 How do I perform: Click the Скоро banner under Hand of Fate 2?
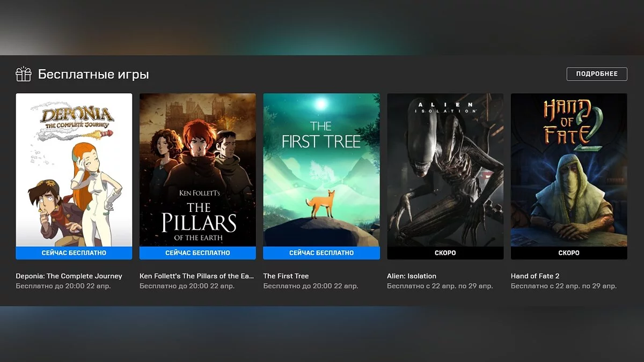569,253
